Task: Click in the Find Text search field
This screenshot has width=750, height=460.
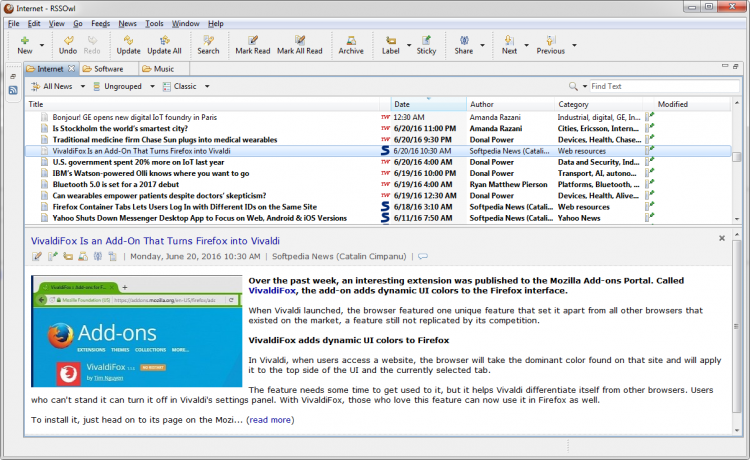Action: tap(664, 86)
